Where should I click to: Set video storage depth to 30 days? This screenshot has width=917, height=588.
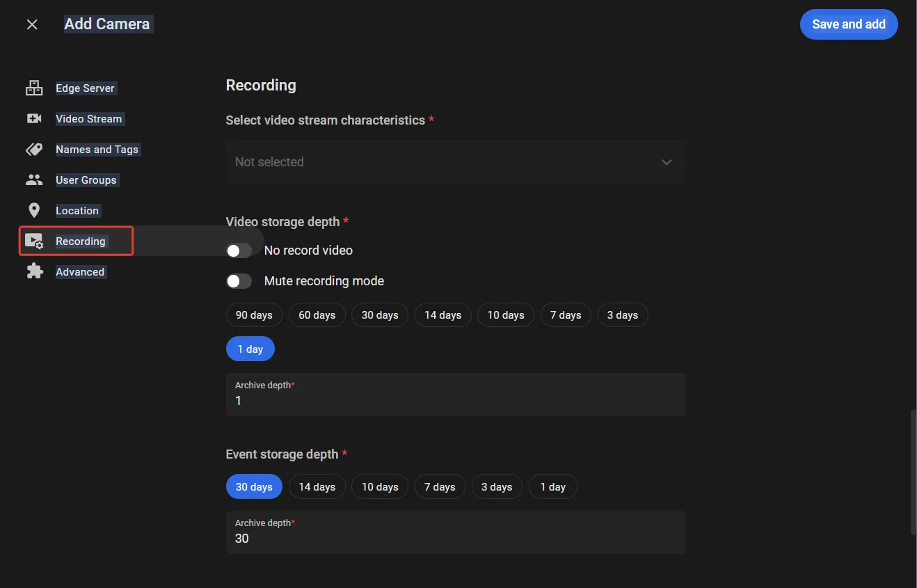[x=380, y=315]
